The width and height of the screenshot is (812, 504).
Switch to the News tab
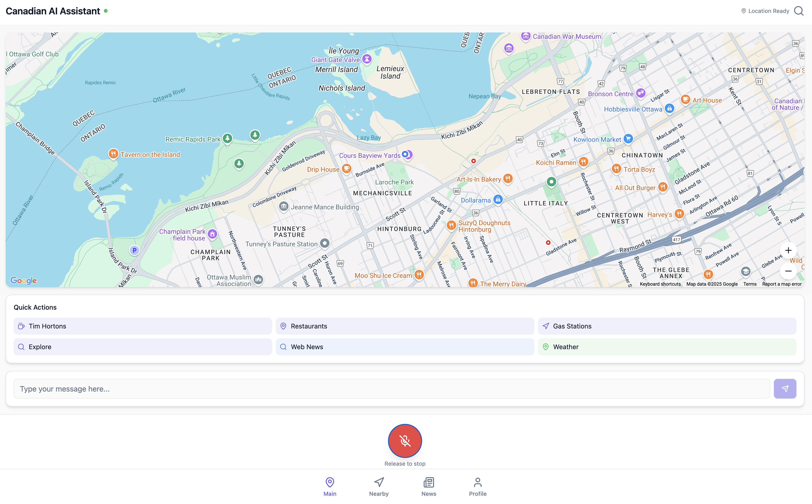click(x=428, y=486)
